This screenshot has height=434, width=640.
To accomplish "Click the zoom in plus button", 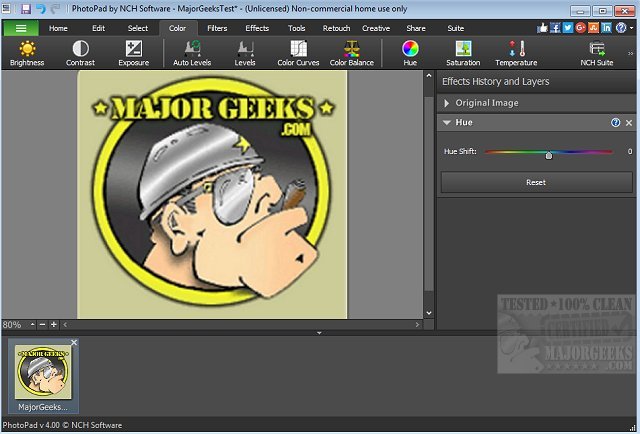I will [53, 325].
